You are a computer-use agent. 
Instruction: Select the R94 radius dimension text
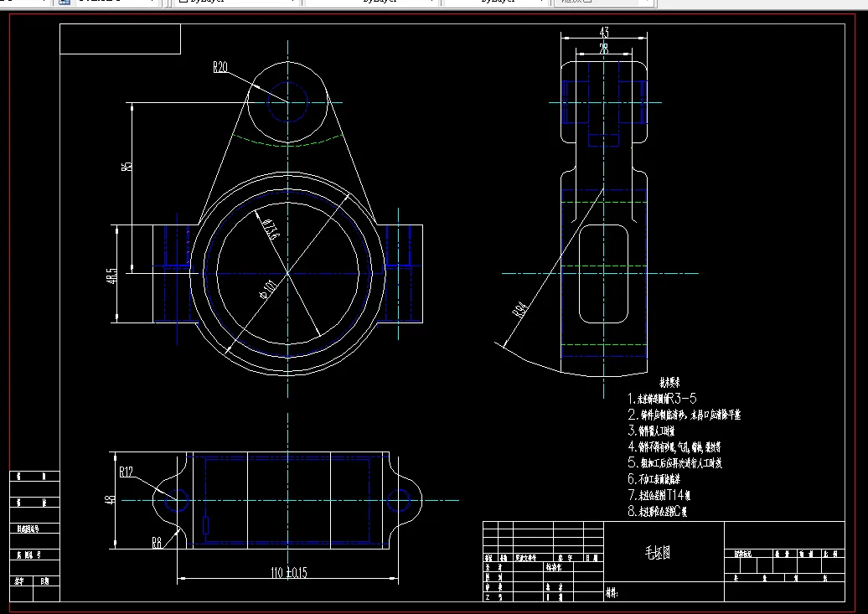pos(519,310)
